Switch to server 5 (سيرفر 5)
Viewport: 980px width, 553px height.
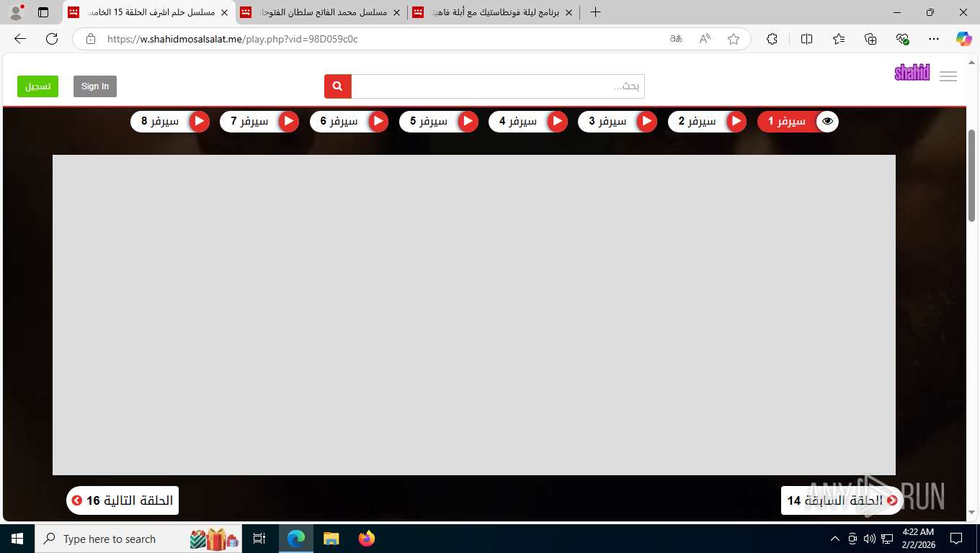tap(439, 121)
